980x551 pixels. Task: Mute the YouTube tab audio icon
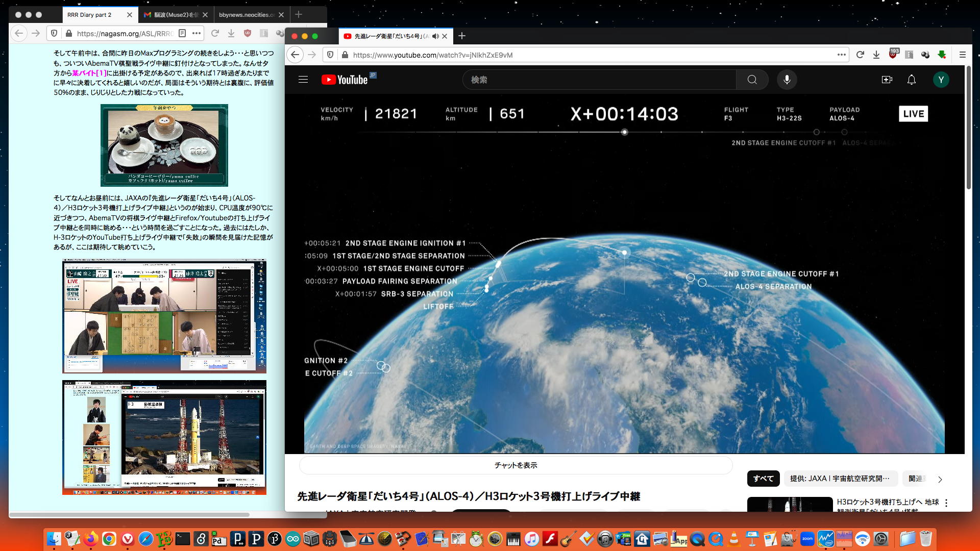435,36
